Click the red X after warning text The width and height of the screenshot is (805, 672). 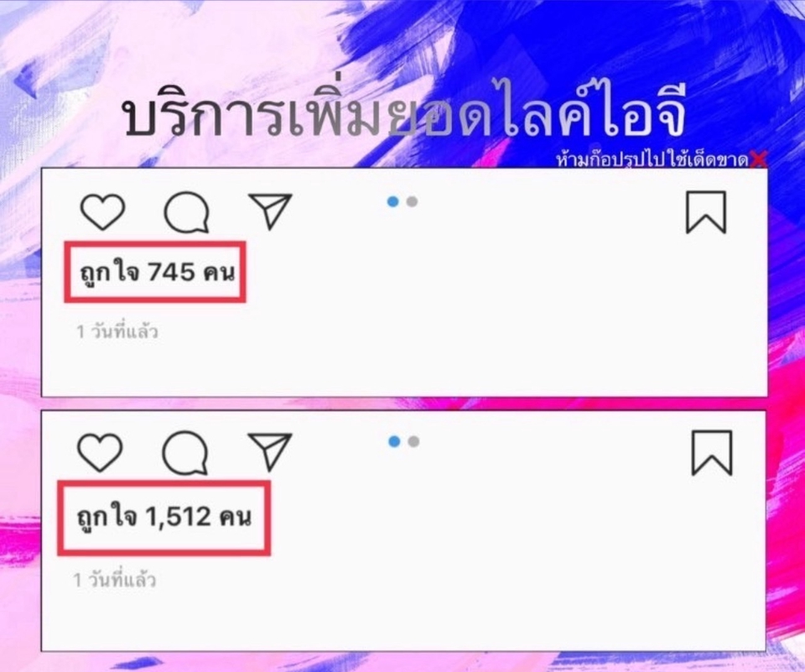758,159
